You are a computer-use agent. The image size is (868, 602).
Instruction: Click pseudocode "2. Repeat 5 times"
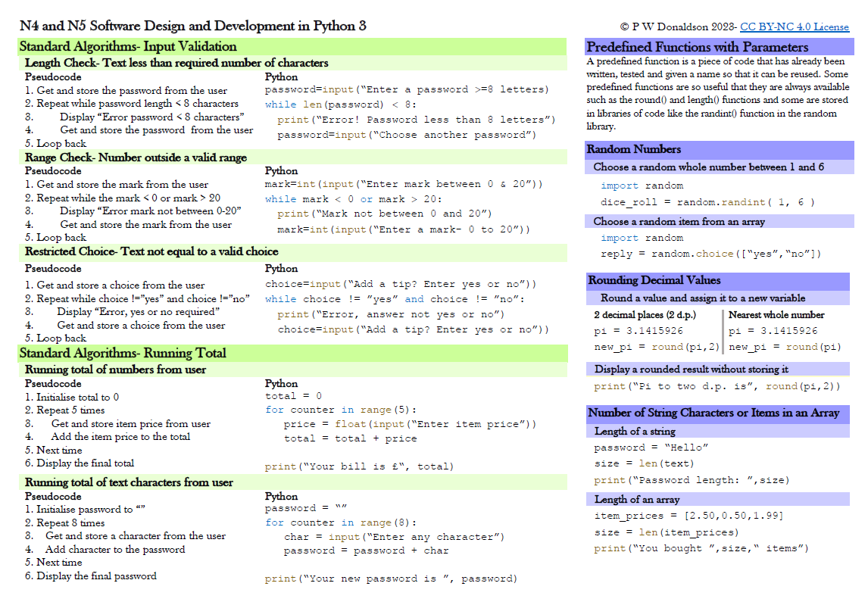click(x=65, y=410)
